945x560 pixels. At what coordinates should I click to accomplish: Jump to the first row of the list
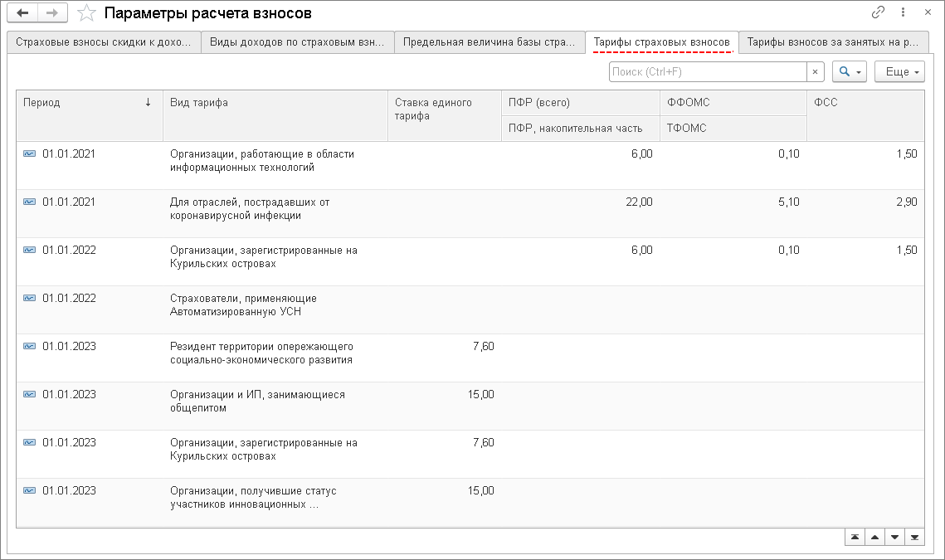(x=854, y=537)
